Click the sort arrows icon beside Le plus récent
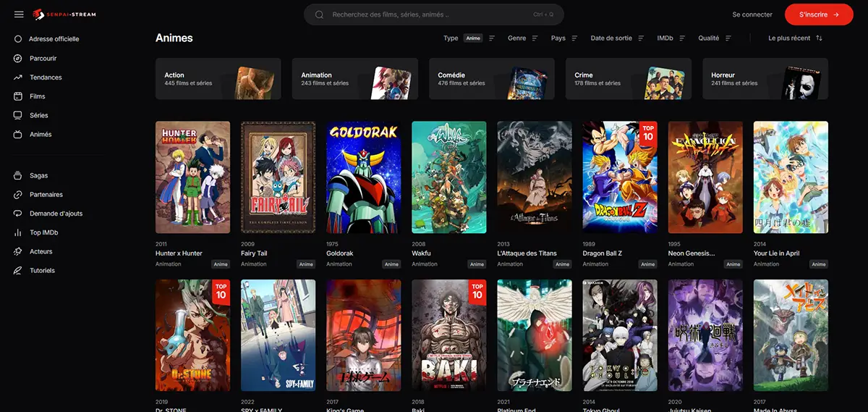This screenshot has height=412, width=868. [x=819, y=38]
